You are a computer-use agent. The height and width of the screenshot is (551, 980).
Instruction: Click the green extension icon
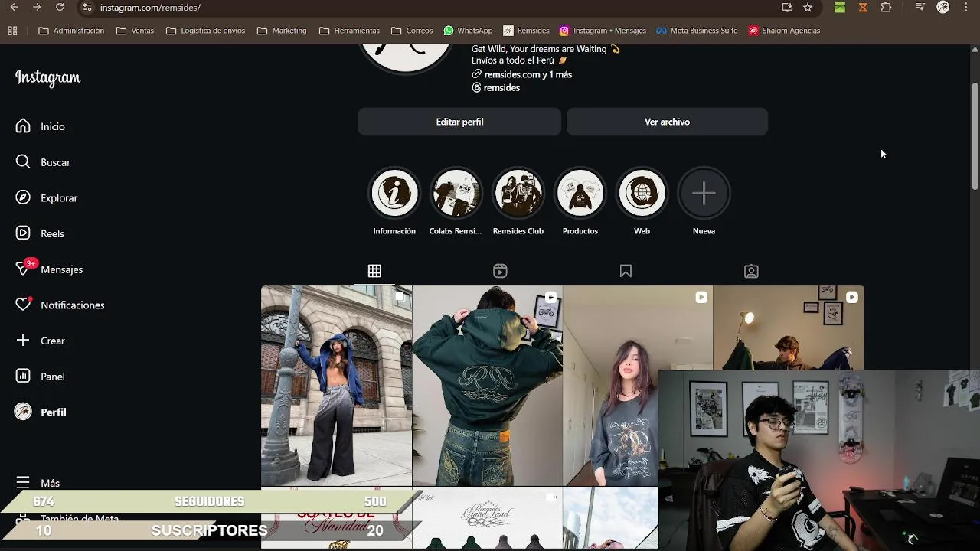[840, 7]
